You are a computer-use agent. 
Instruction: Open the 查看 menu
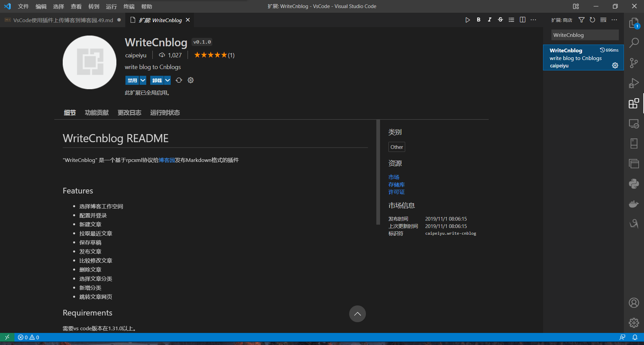[76, 6]
